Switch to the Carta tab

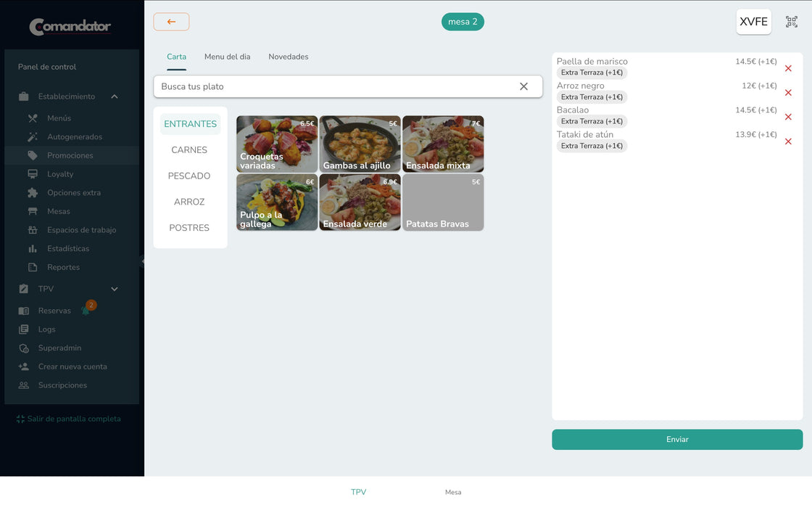pos(176,57)
